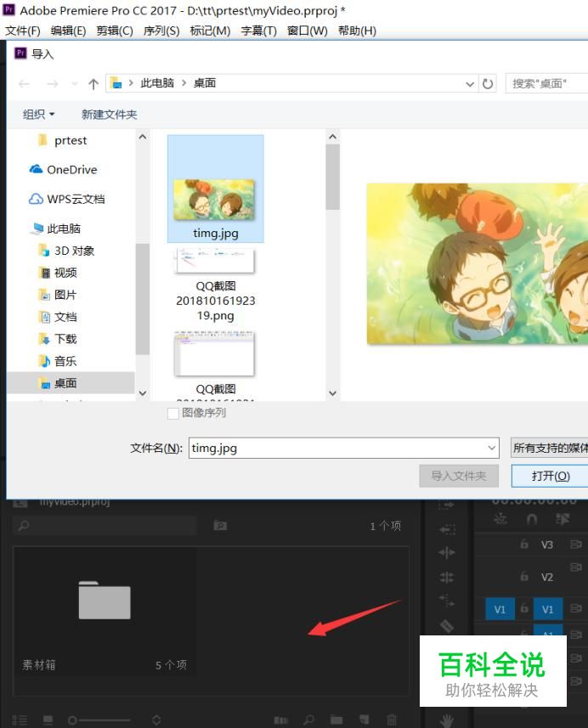This screenshot has width=588, height=728.
Task: Expand address bar path dropdown
Action: tap(470, 84)
